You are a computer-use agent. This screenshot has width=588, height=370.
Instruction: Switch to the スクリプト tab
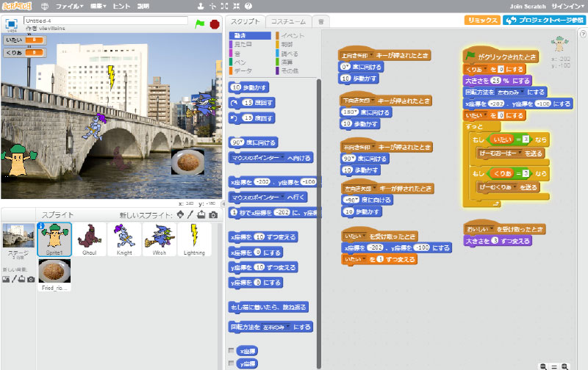pyautogui.click(x=245, y=22)
